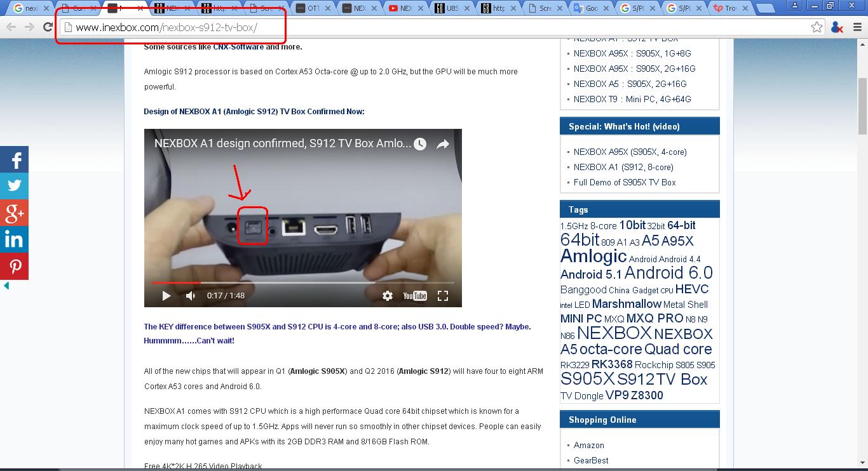Screen dimensions: 868x471
Task: Select the Metal Shell tag
Action: point(686,305)
